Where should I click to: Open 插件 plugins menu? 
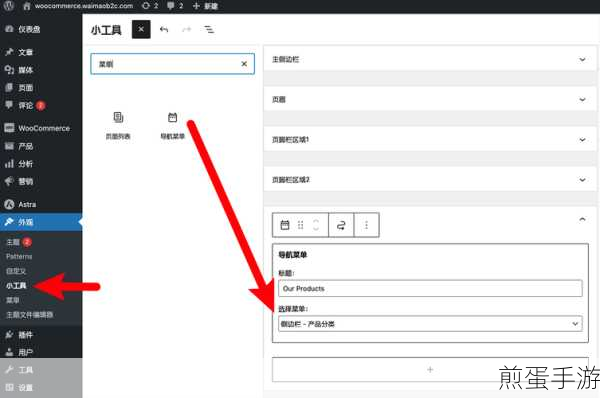tap(41, 335)
